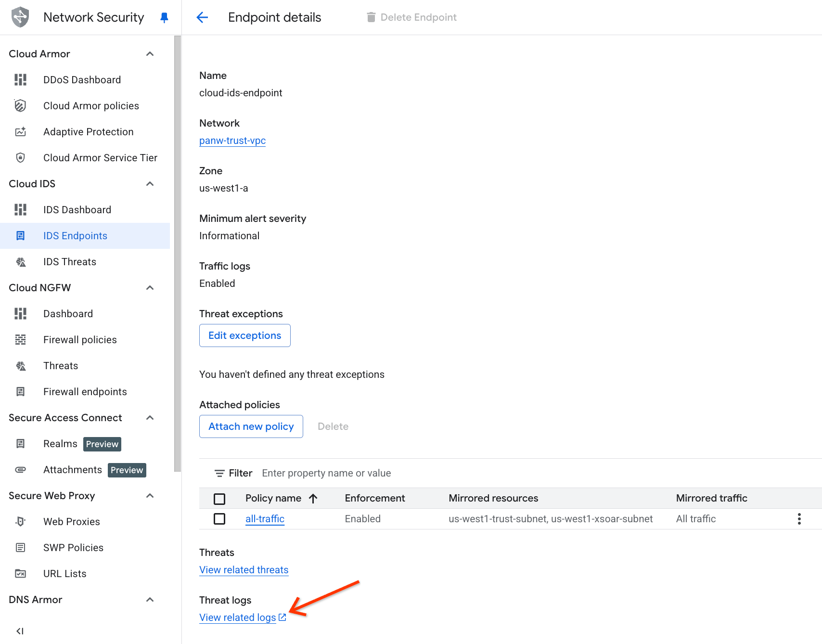Click the IDS Threats icon
Screen dimensions: 822x644
coord(21,262)
